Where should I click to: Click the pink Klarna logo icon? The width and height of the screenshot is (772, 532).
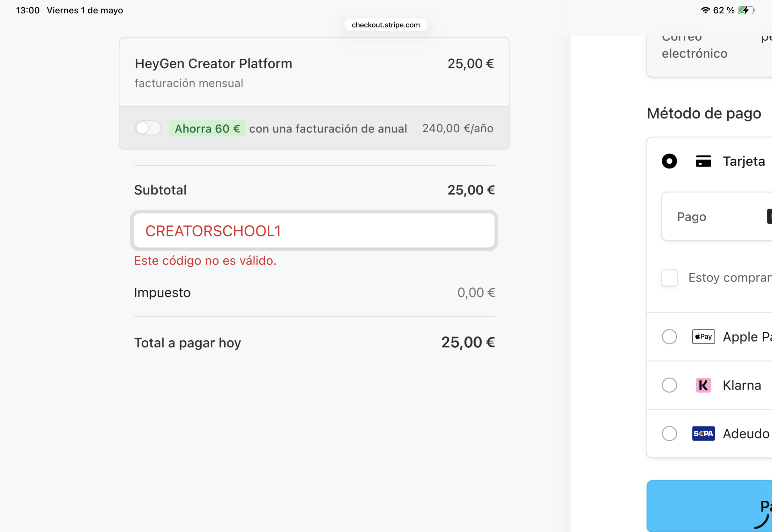pos(703,385)
